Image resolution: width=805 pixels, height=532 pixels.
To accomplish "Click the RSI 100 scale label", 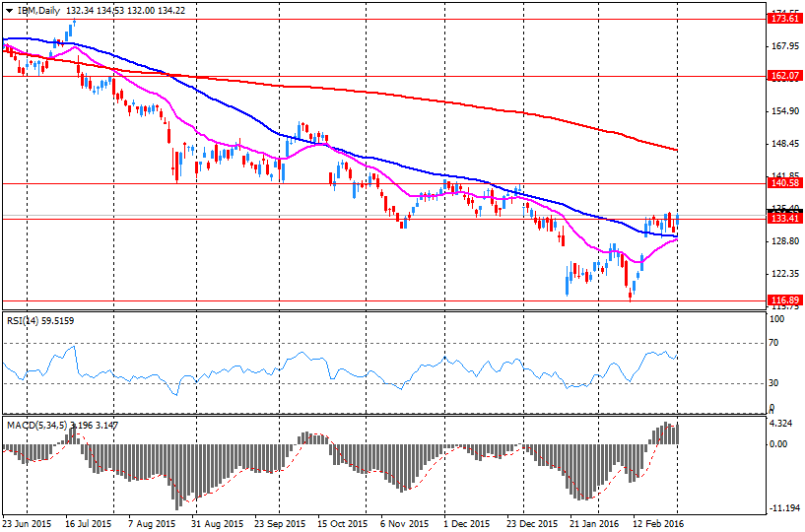I will pyautogui.click(x=777, y=319).
